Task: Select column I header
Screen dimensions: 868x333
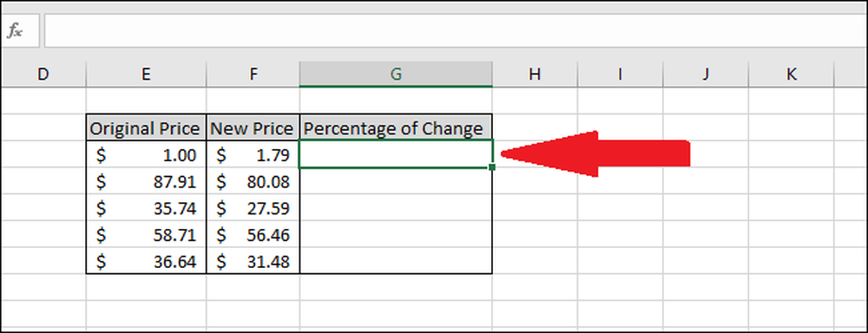Action: tap(620, 74)
